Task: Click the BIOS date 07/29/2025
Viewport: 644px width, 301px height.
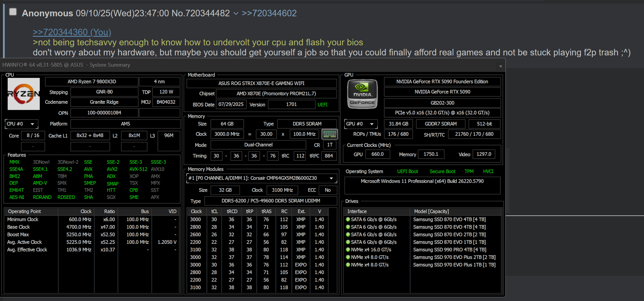Action: pyautogui.click(x=231, y=105)
